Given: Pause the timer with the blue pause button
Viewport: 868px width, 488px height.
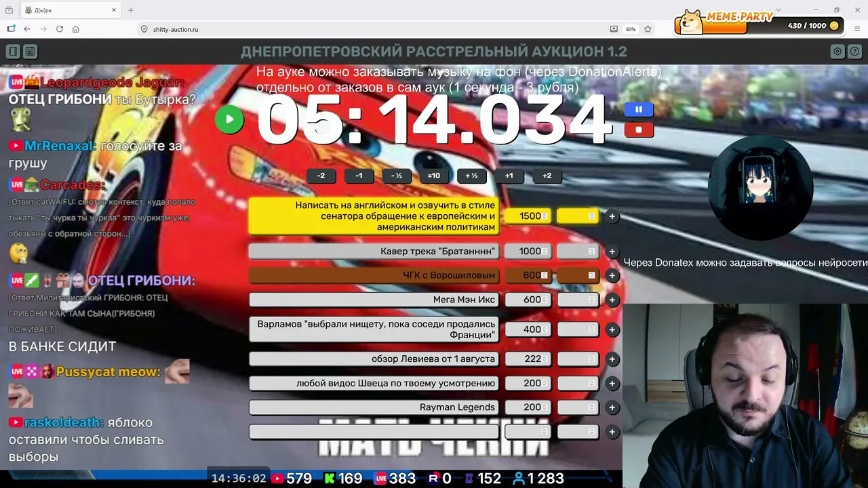Looking at the screenshot, I should click(639, 109).
